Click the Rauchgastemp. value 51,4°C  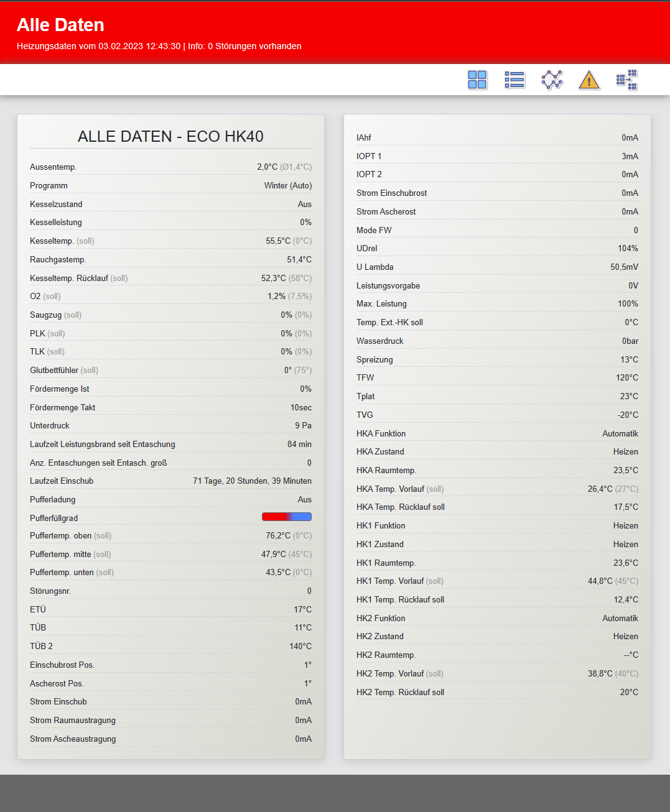(299, 259)
